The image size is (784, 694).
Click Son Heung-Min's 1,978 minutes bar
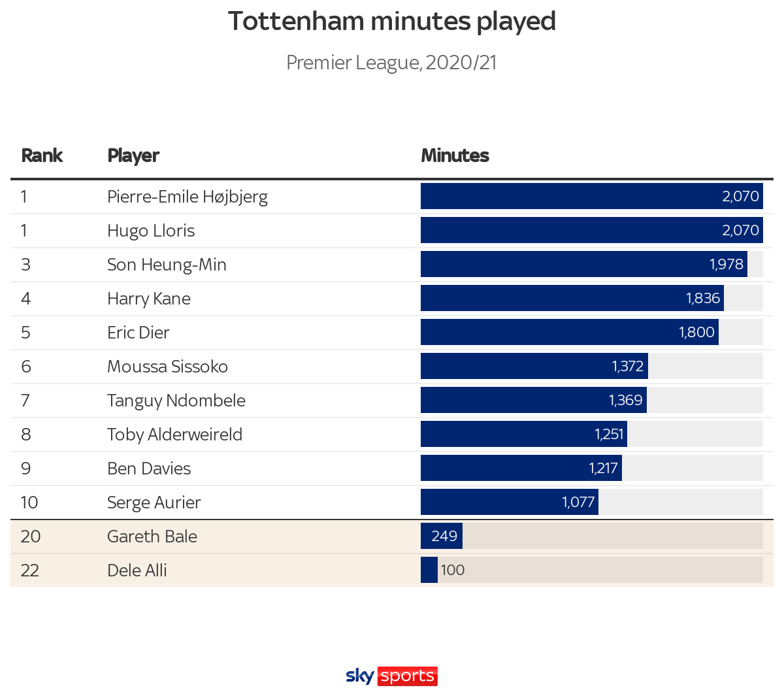584,264
